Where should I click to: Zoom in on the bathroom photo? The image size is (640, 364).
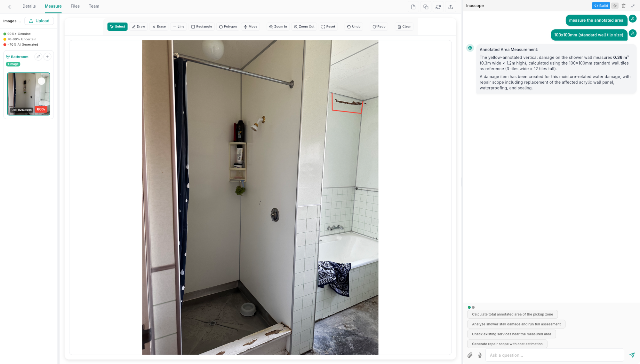[278, 27]
